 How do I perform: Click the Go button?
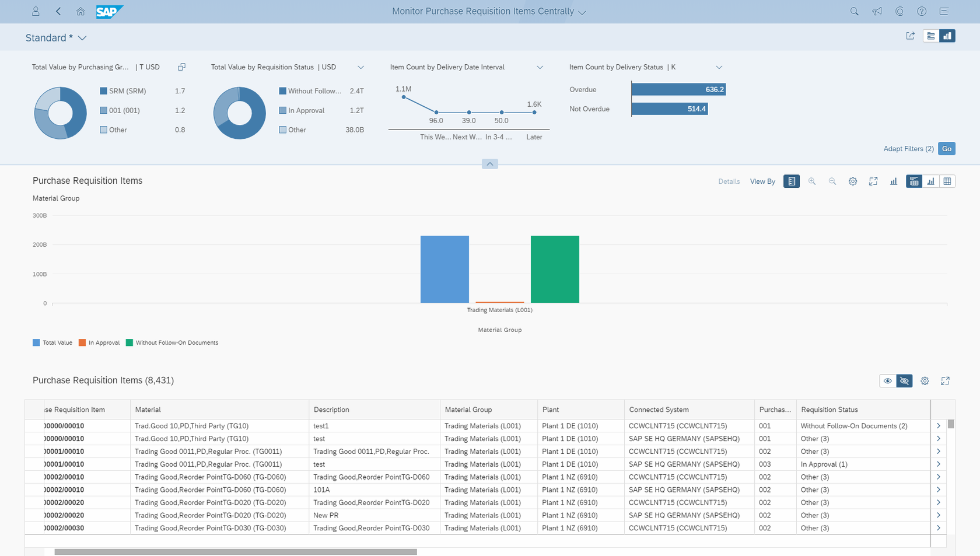947,149
